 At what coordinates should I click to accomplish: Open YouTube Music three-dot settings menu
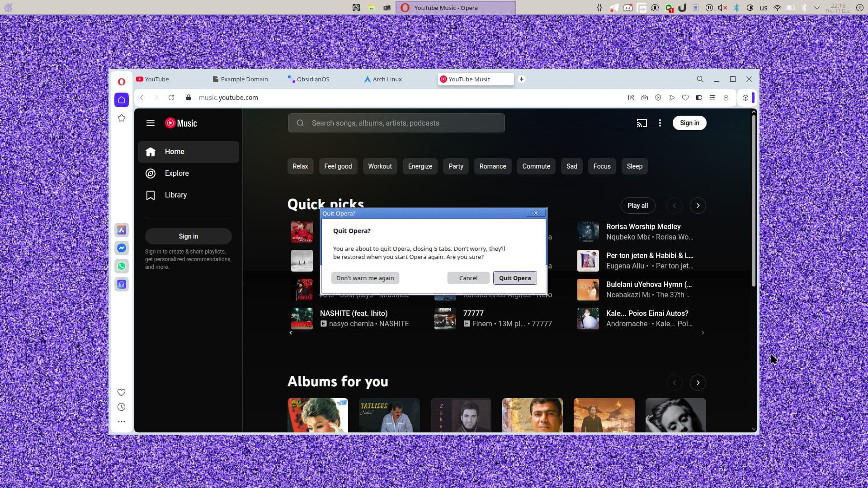pyautogui.click(x=660, y=123)
